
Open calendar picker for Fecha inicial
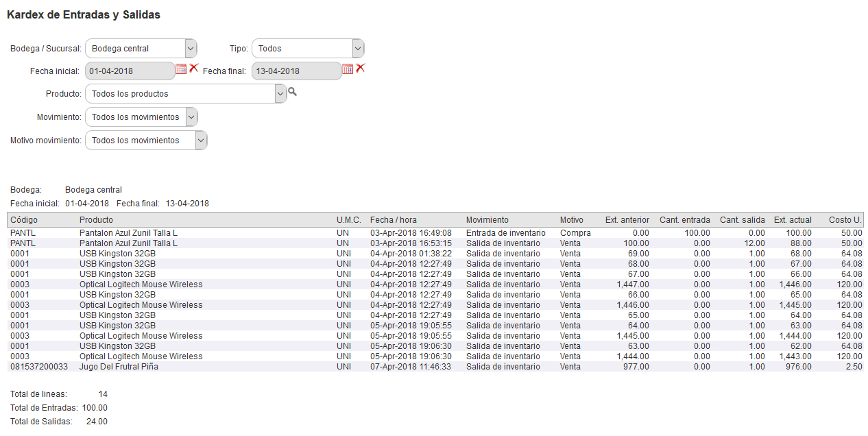[x=181, y=69]
